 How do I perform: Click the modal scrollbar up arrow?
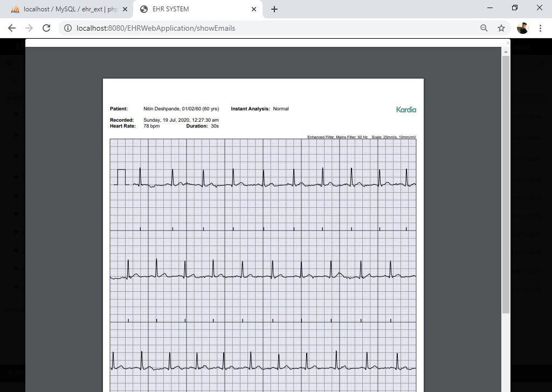[506, 52]
